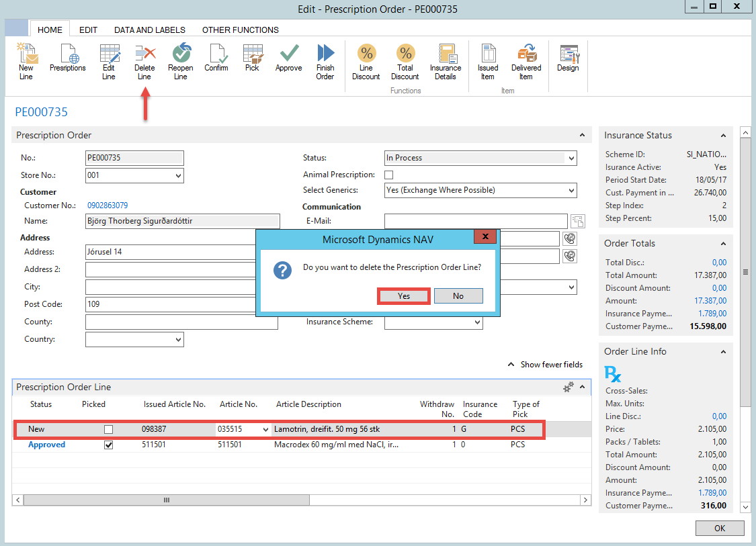Switch to the DATA AND LABELS tab
Screen dimensions: 756x546
point(149,30)
